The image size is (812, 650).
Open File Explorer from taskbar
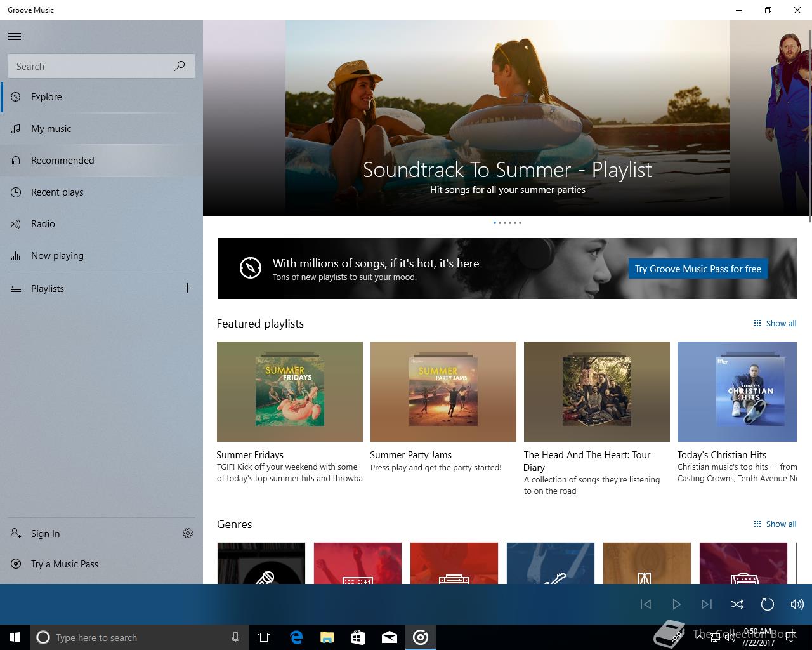click(327, 637)
